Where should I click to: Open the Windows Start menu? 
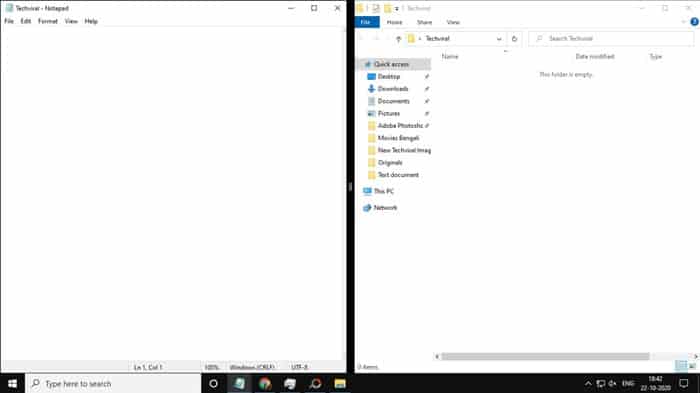point(12,384)
